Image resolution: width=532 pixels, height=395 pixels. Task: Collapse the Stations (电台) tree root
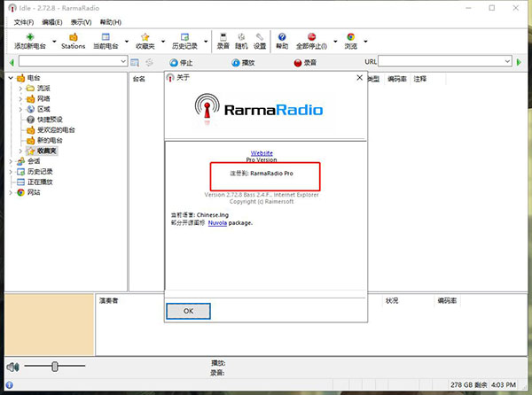(x=11, y=78)
